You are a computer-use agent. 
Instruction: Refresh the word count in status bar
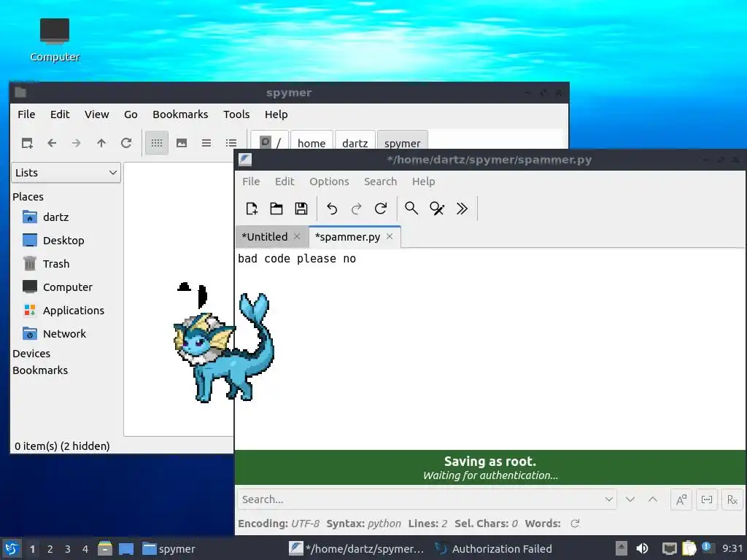(575, 524)
